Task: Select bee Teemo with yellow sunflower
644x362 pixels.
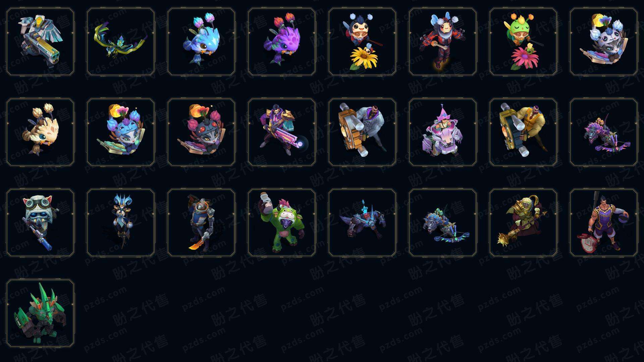Action: pyautogui.click(x=362, y=42)
